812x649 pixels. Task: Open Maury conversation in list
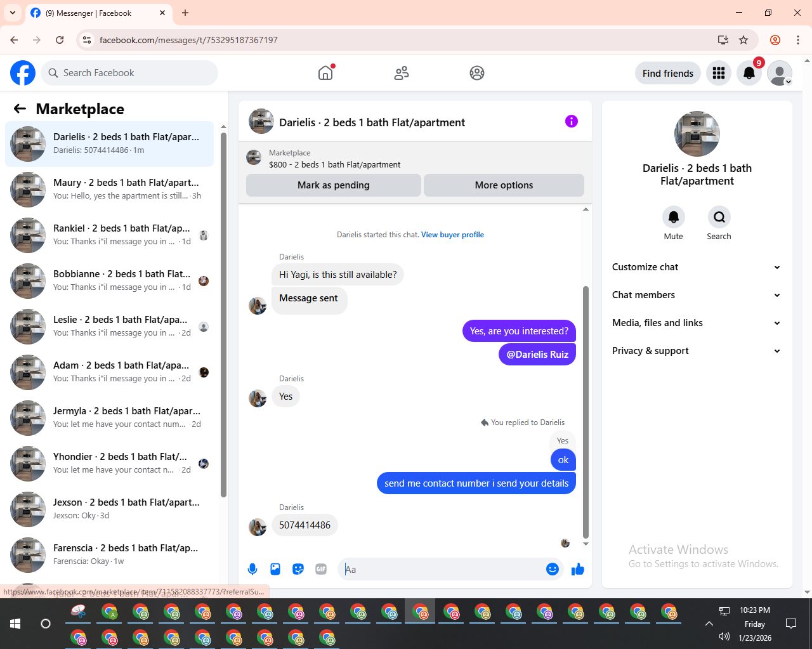point(109,190)
